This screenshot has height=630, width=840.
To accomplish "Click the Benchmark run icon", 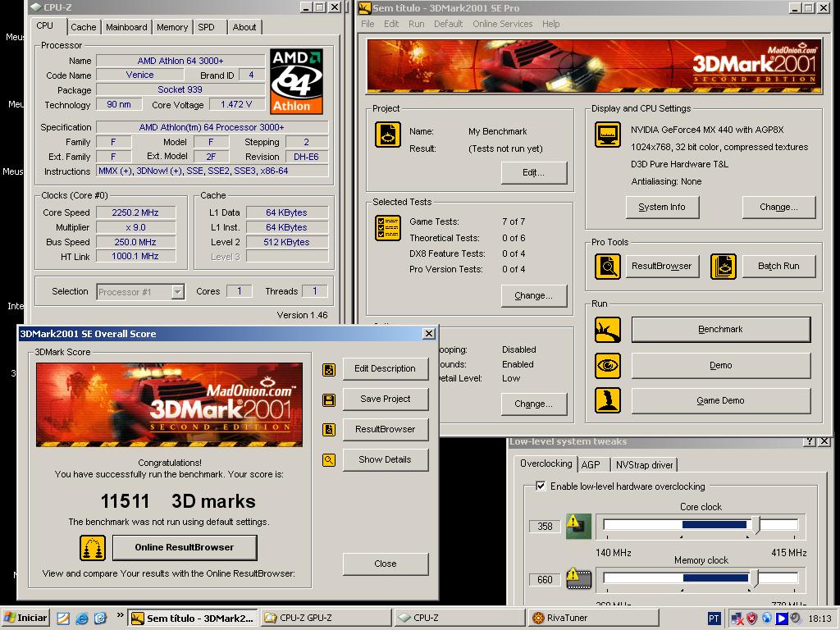I will pyautogui.click(x=608, y=330).
